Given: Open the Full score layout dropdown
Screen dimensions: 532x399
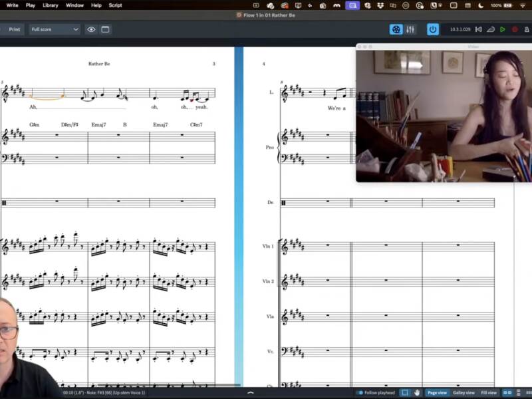Looking at the screenshot, I should point(55,29).
